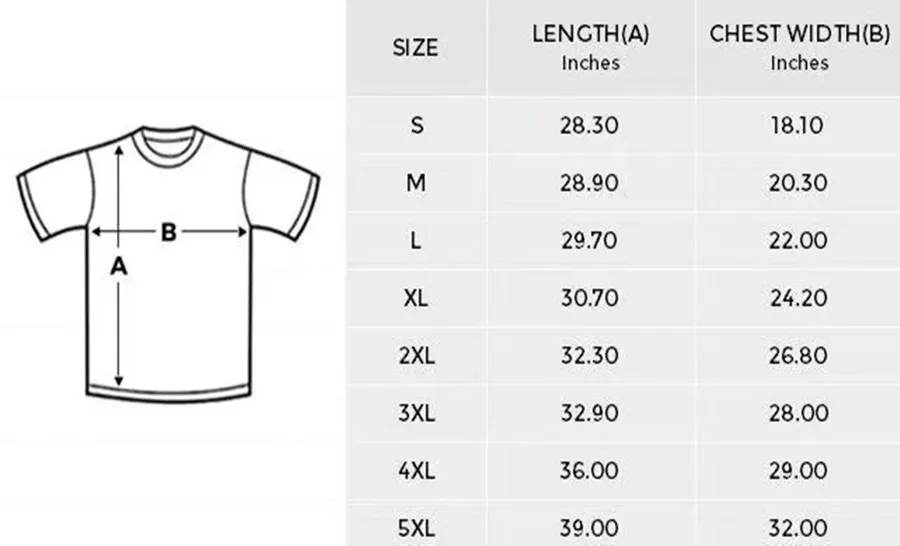Click the letter B chest width label
Screen dimensions: 900x546
coord(169,233)
